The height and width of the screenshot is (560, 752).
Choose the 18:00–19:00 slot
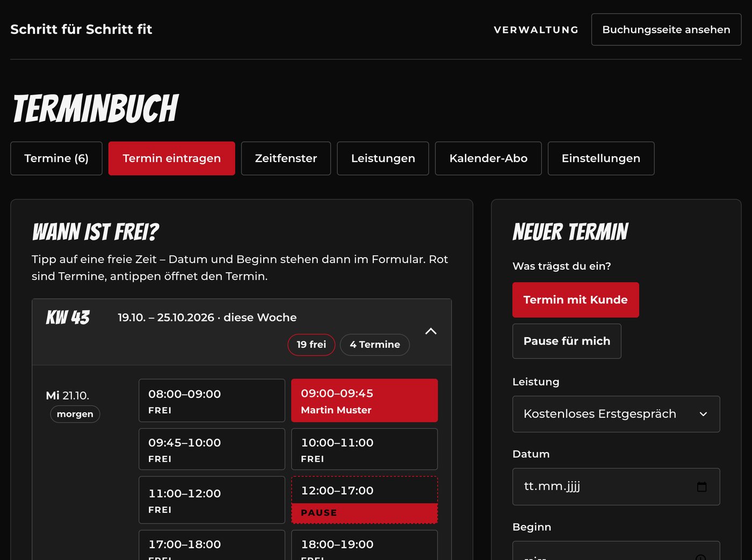[x=364, y=545]
